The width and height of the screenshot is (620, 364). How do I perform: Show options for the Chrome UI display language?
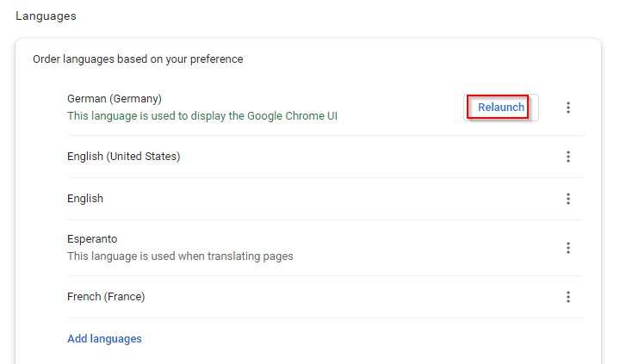(568, 108)
